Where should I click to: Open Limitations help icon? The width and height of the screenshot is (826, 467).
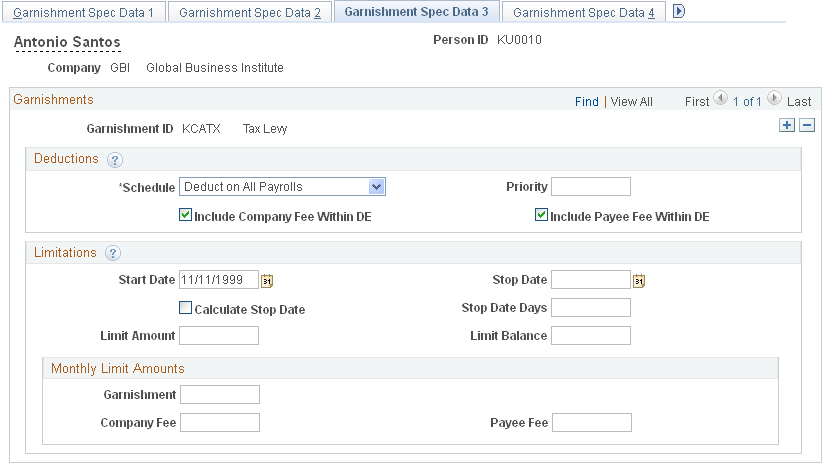113,254
